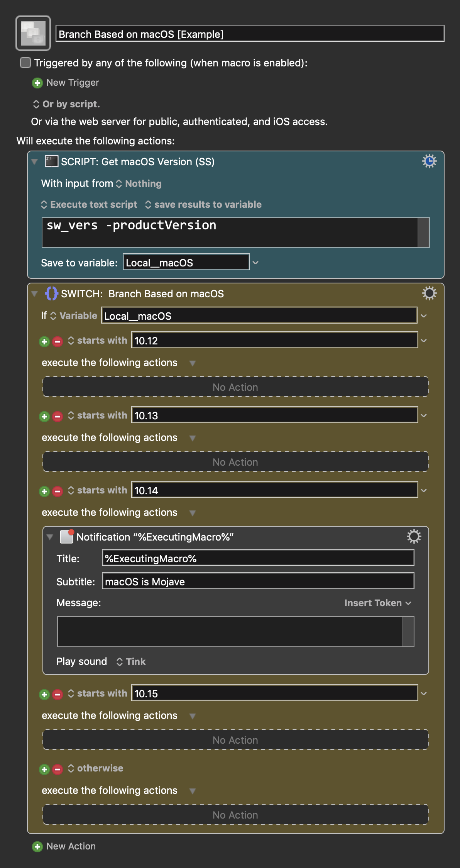The height and width of the screenshot is (868, 460).
Task: Collapse the SWITCH: Branch Based on macOS action
Action: (35, 293)
